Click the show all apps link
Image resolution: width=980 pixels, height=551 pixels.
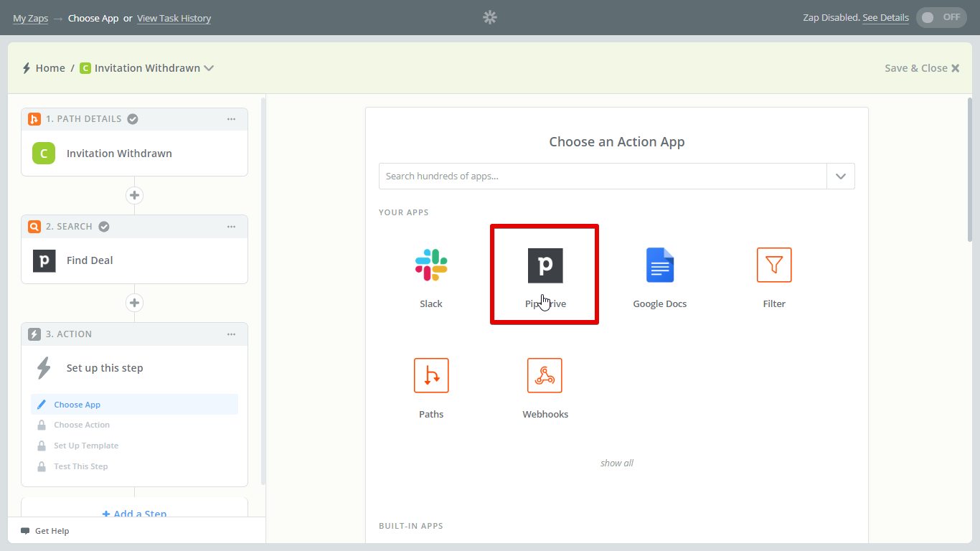pyautogui.click(x=617, y=463)
